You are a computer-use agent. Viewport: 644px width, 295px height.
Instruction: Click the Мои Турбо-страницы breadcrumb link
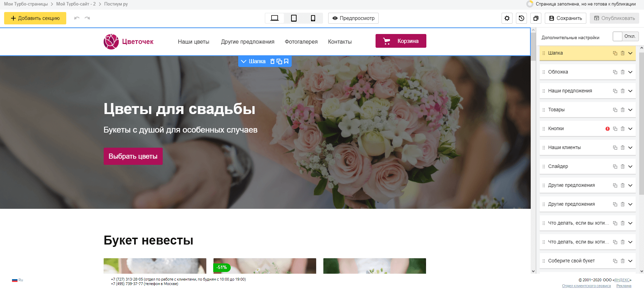pos(26,4)
